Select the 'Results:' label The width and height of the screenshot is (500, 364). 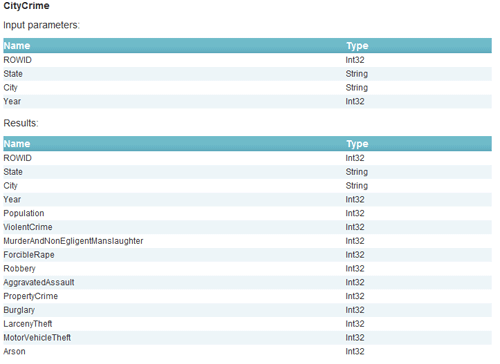(21, 123)
